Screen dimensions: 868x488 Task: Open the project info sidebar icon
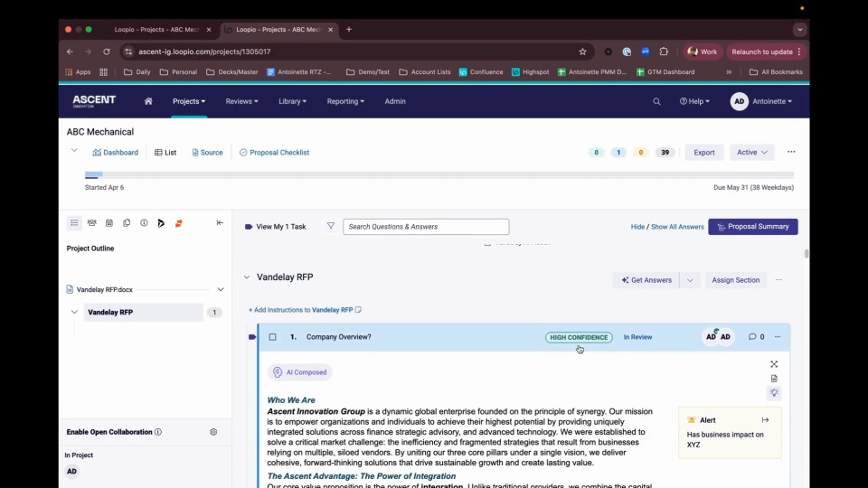pyautogui.click(x=144, y=223)
